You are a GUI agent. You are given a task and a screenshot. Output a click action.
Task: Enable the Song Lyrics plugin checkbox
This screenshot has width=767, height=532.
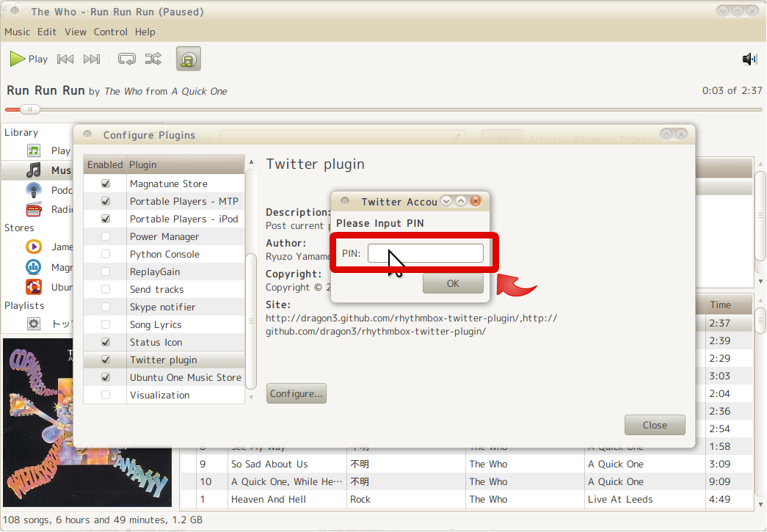[106, 324]
